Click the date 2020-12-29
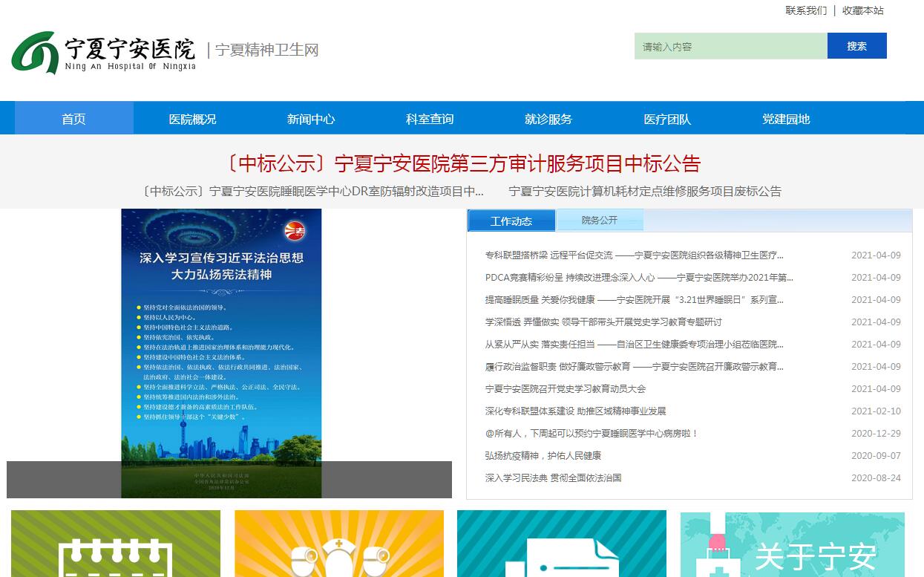This screenshot has height=577, width=924. click(x=876, y=434)
